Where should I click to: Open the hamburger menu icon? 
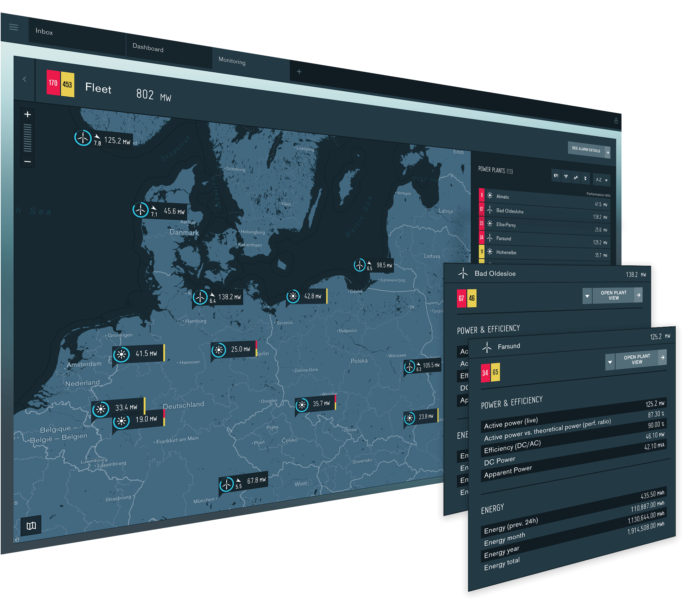[14, 27]
